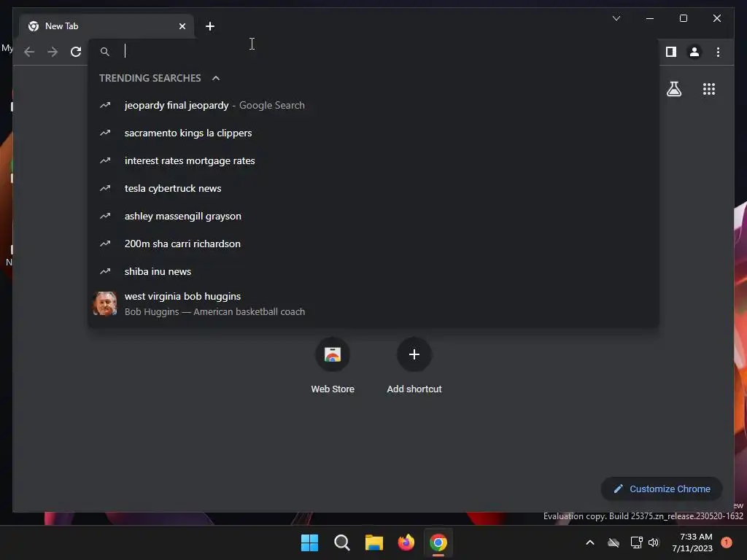Open a new tab with the plus button
This screenshot has width=747, height=560.
(x=209, y=26)
